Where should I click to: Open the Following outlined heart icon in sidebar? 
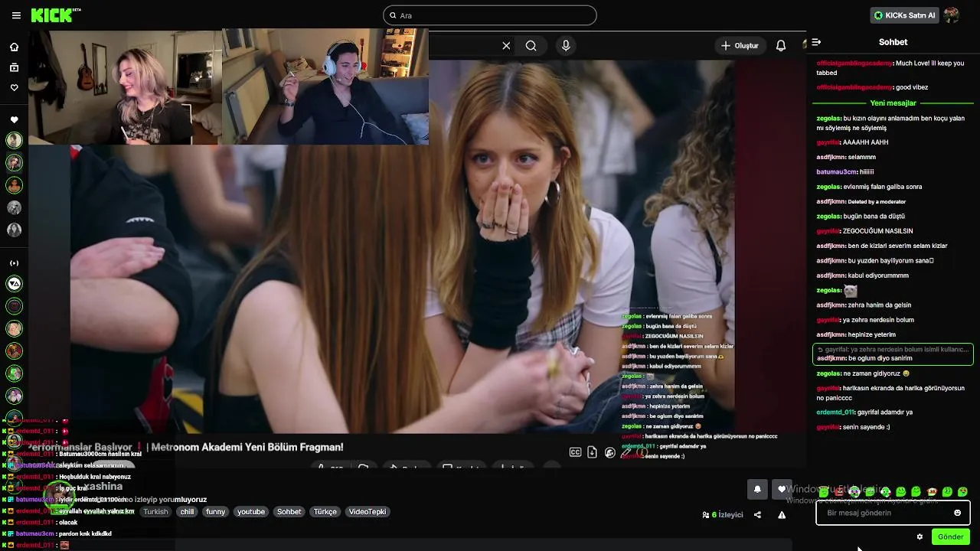[x=14, y=88]
